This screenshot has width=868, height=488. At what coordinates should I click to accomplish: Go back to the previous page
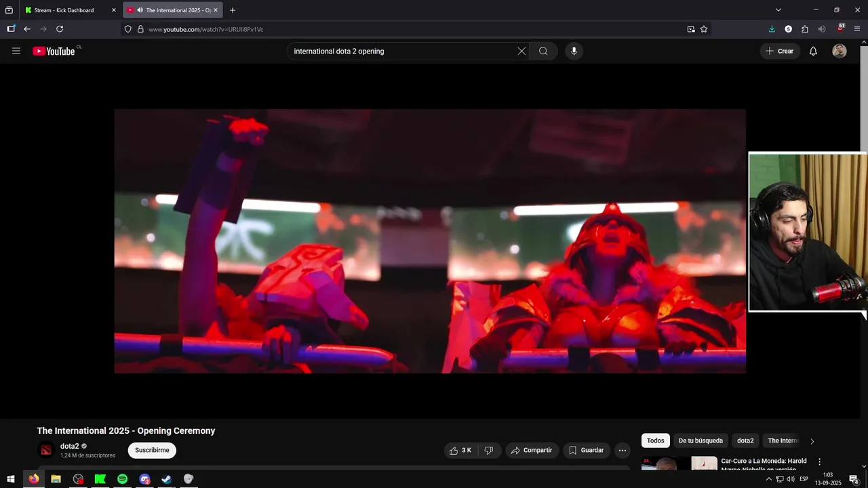(27, 29)
